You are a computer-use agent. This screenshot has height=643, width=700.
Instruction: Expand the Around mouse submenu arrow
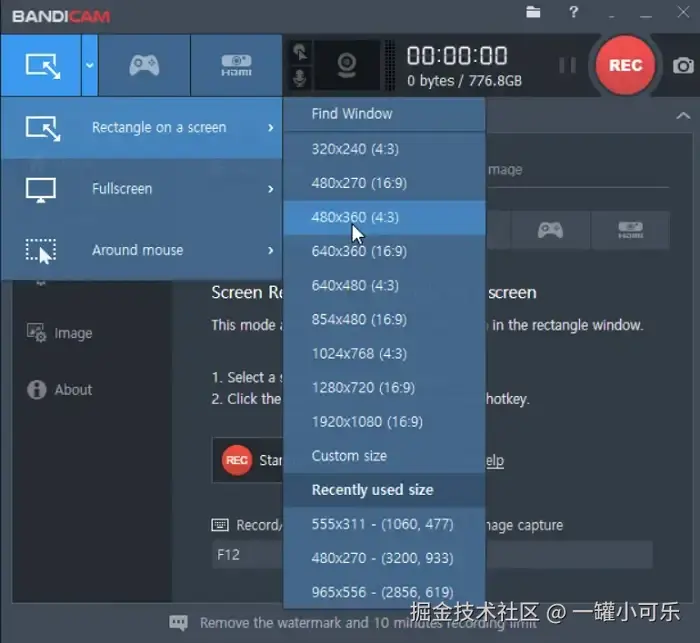pyautogui.click(x=271, y=250)
